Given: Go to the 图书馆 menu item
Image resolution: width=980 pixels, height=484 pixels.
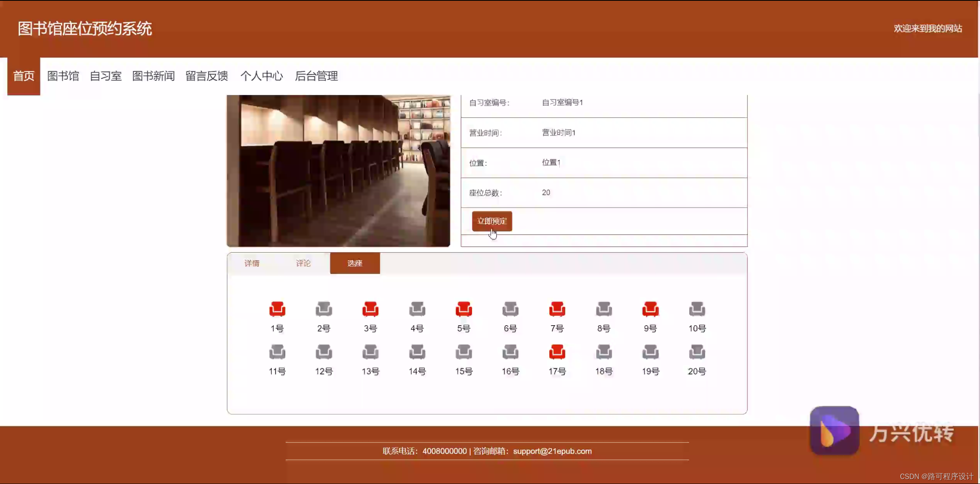Looking at the screenshot, I should tap(63, 76).
